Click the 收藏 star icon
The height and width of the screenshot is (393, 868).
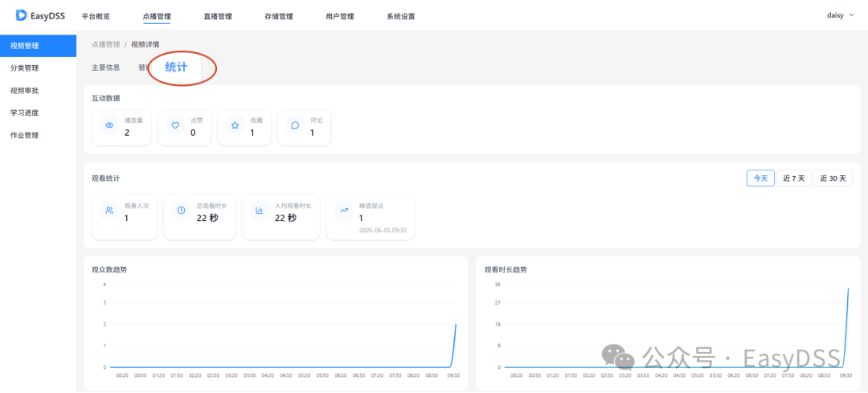235,125
